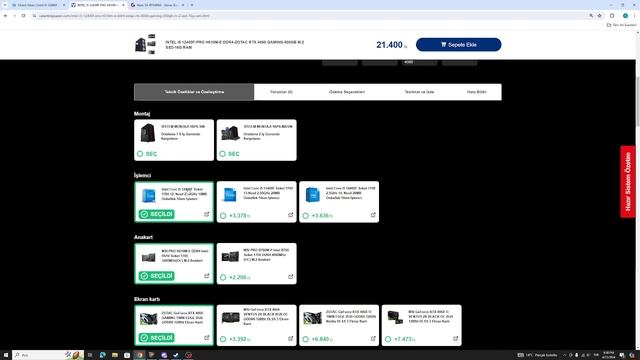
Task: Choose the +3.636 TL processor option
Action: click(306, 216)
